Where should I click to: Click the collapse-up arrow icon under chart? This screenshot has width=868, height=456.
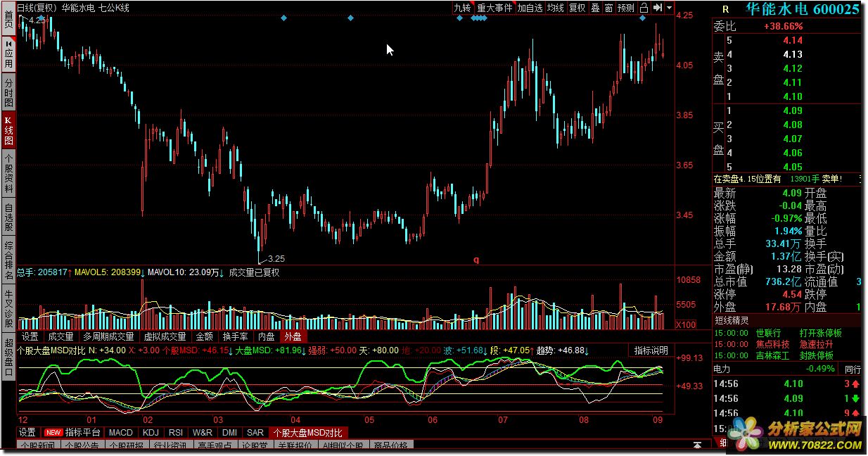pyautogui.click(x=698, y=445)
